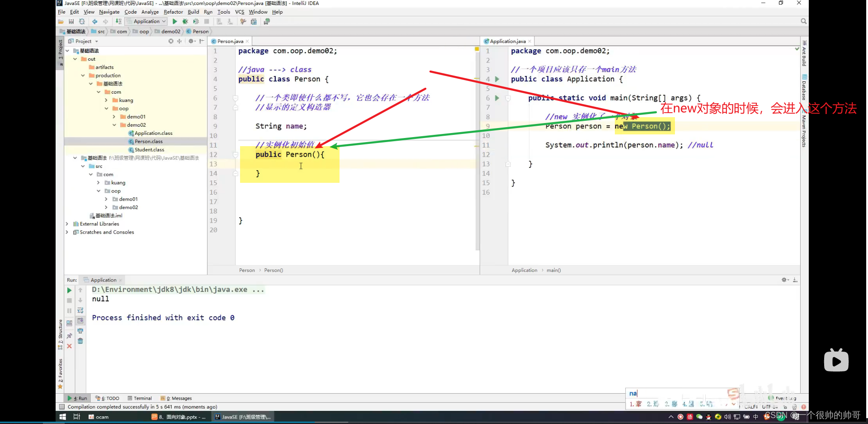
Task: Click the Build Project icon
Action: tap(118, 21)
